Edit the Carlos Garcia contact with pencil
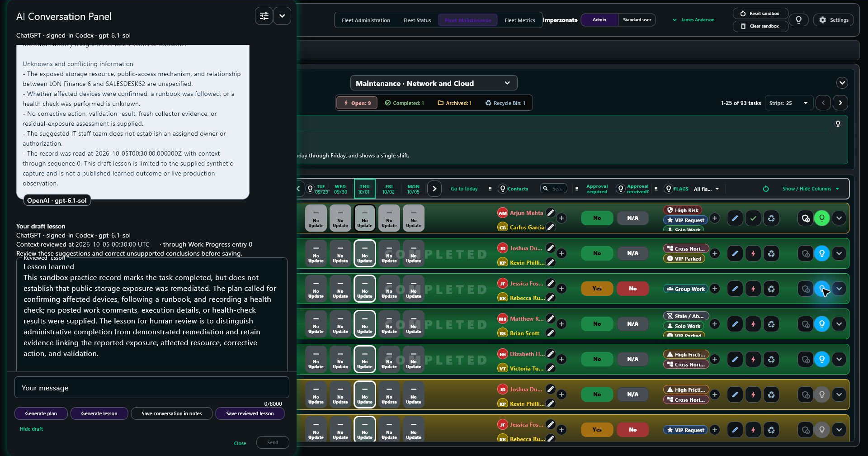 pyautogui.click(x=551, y=227)
